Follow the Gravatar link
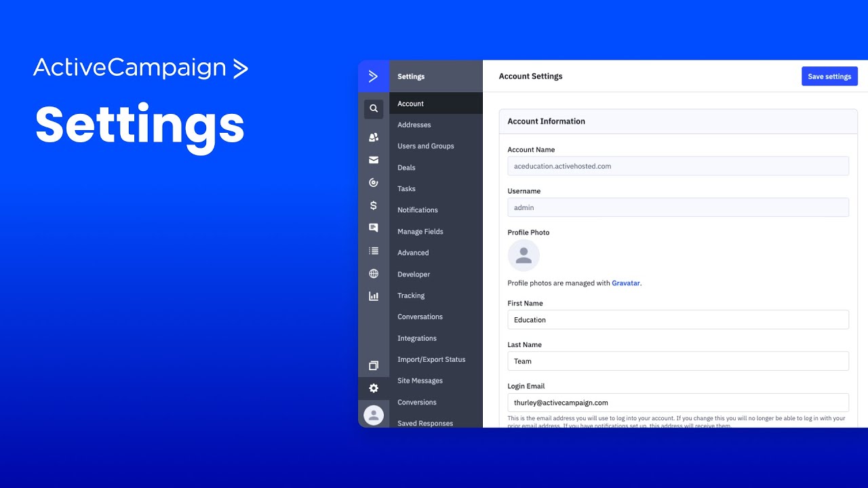The width and height of the screenshot is (868, 488). pos(626,283)
